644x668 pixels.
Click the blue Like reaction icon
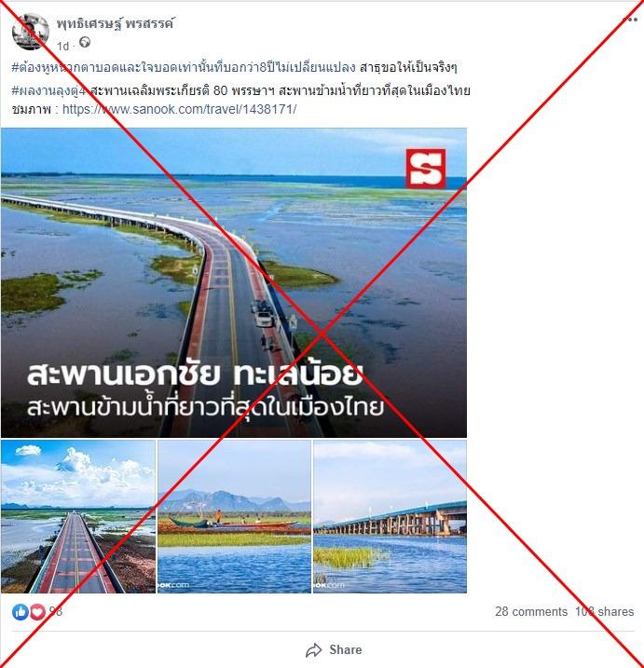20,612
